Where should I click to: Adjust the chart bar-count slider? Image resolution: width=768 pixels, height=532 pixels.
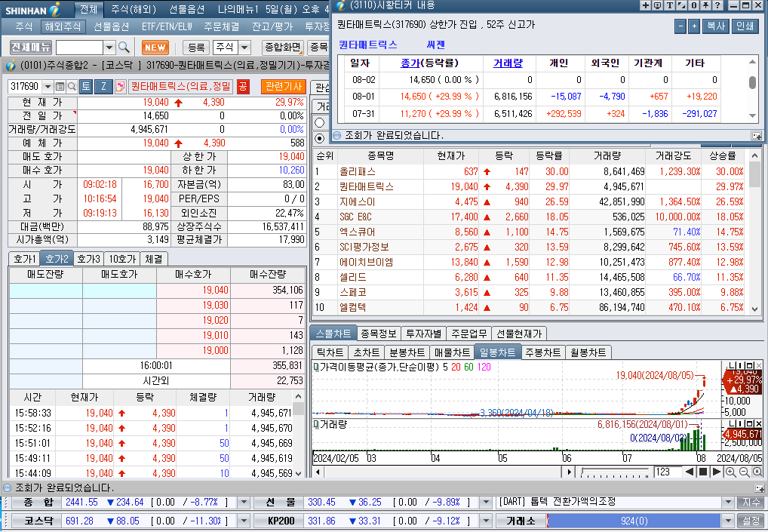coord(615,472)
